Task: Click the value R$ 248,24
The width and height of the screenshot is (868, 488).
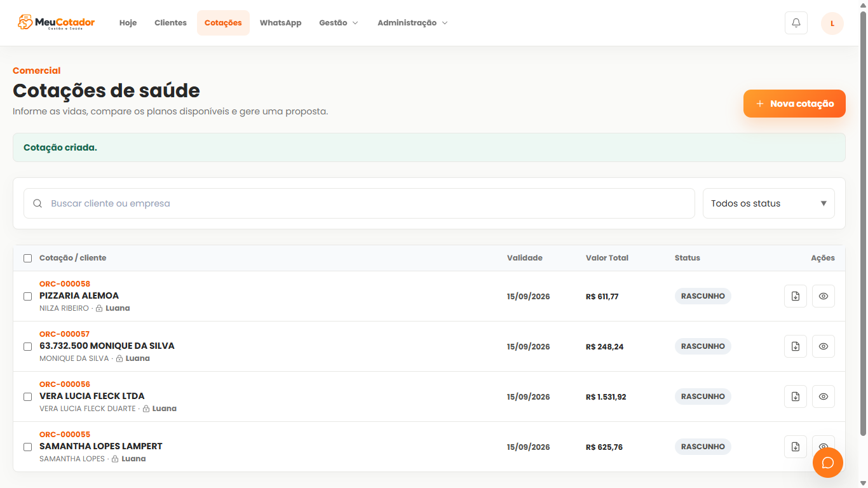Action: [605, 347]
